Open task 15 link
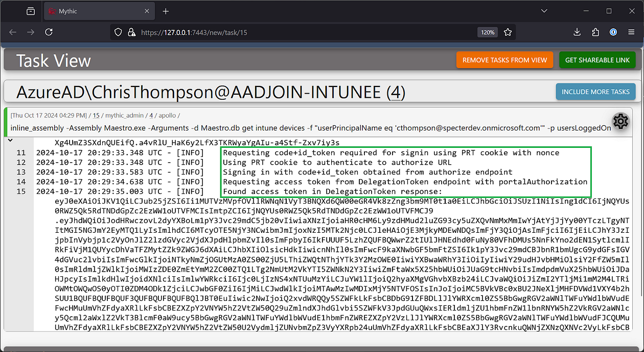The height and width of the screenshot is (352, 644). coord(96,117)
